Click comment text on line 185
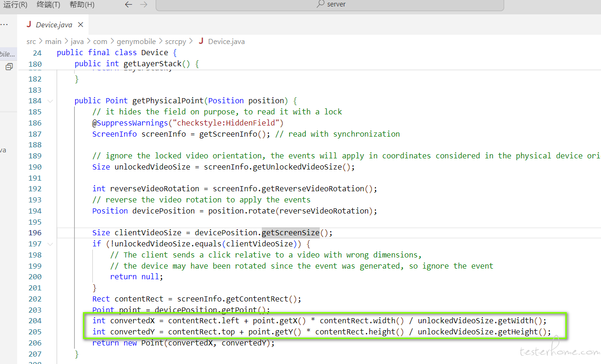The image size is (601, 364). click(217, 112)
